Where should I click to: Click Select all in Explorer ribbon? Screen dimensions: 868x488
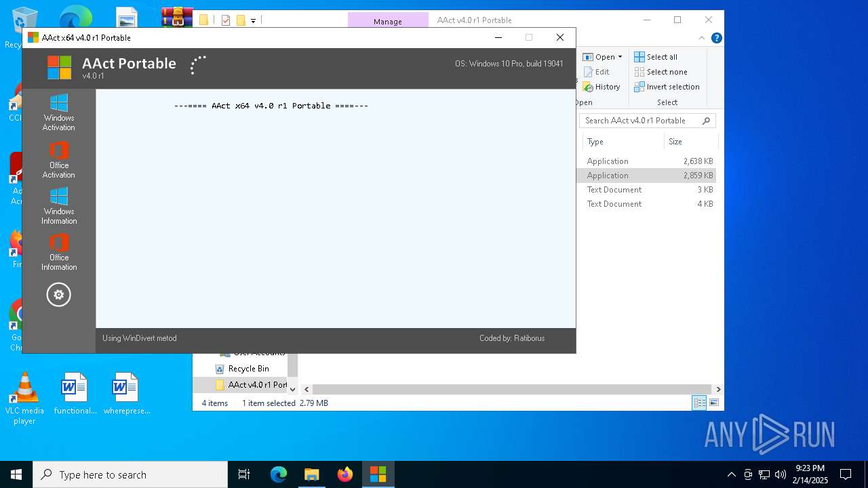656,57
